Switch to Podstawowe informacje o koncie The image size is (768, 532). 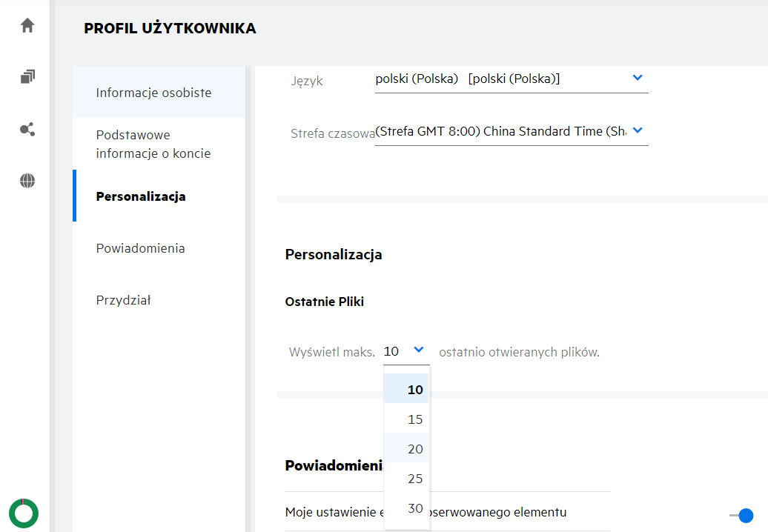pyautogui.click(x=153, y=144)
